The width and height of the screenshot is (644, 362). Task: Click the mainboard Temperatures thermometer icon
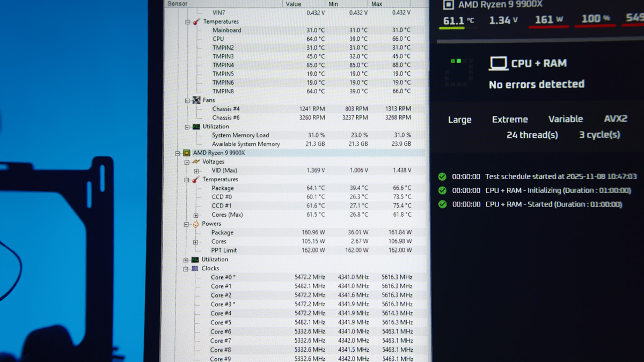tap(196, 21)
